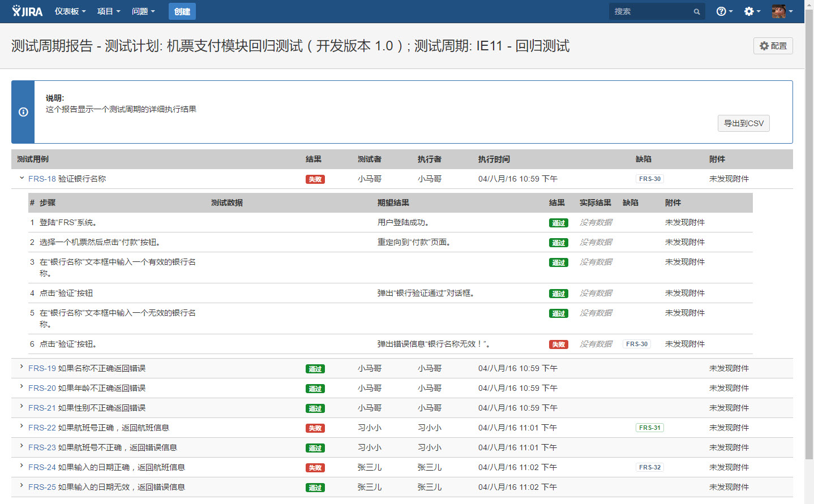
Task: Open the FRS-21 如果性别不正确返回错误 link
Action: [87, 408]
